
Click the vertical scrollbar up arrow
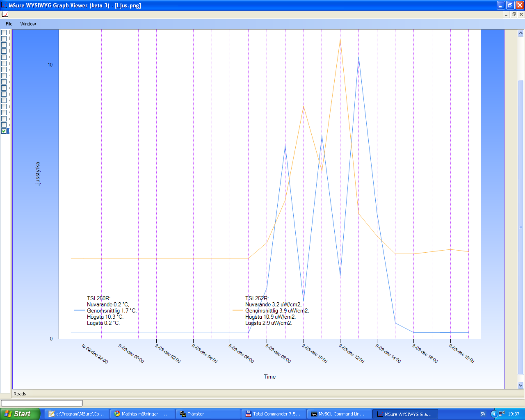pos(521,33)
